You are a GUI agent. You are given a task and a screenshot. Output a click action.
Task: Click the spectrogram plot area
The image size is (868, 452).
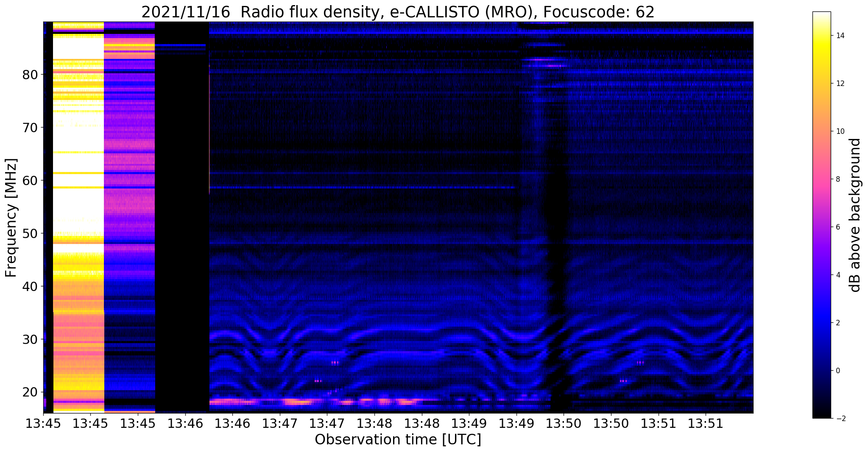[x=398, y=217]
